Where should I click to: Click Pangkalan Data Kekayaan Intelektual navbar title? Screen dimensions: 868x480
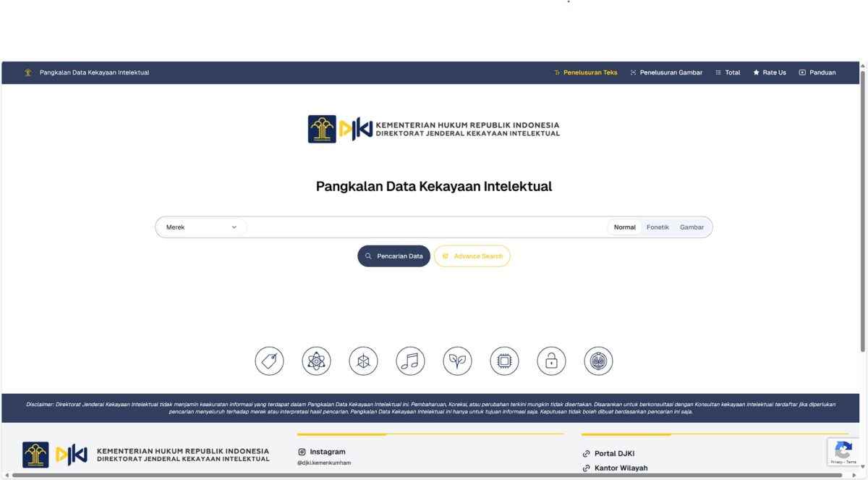point(94,72)
